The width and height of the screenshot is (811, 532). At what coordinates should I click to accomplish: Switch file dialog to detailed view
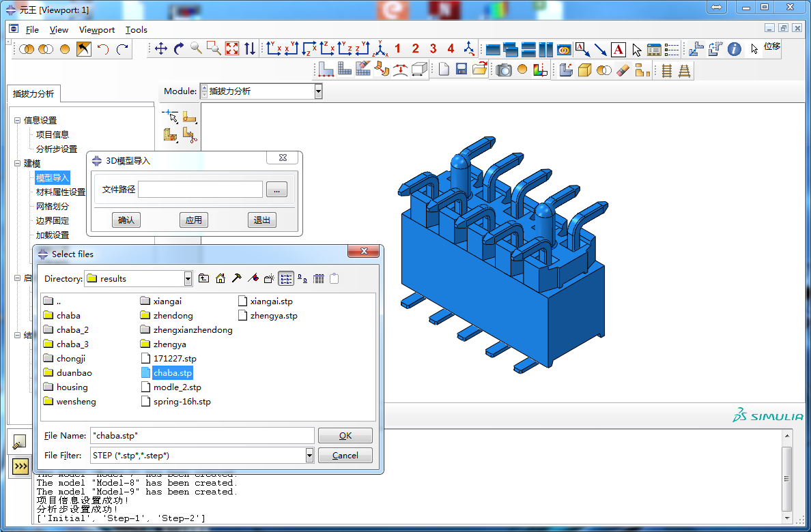pos(318,278)
